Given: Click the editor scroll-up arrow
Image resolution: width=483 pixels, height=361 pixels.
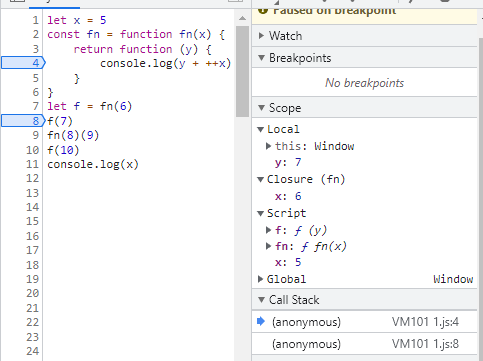Looking at the screenshot, I should click(x=242, y=18).
